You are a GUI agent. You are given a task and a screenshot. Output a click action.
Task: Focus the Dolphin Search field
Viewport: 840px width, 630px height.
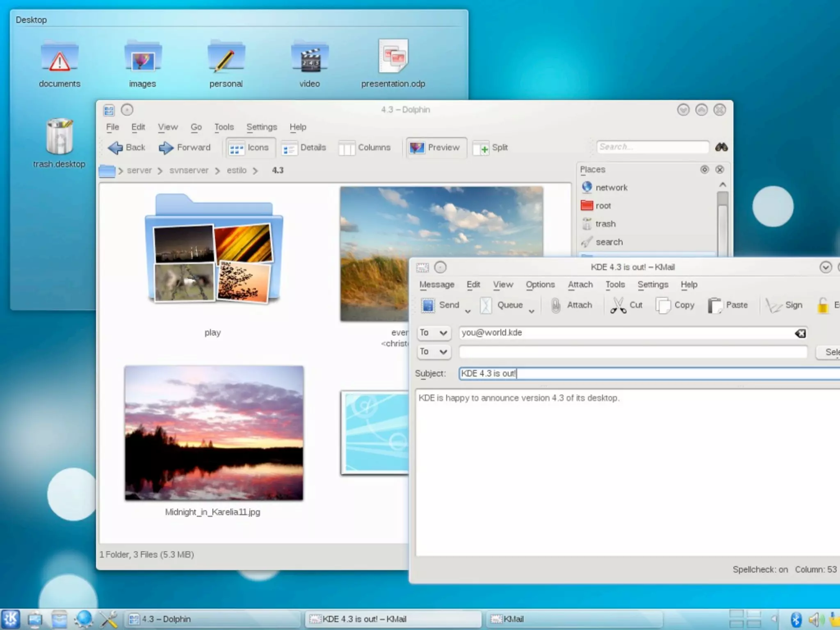point(653,147)
